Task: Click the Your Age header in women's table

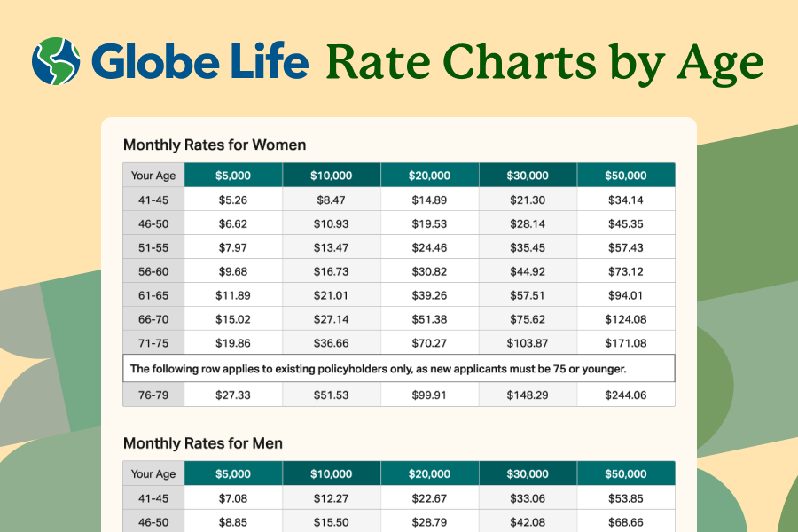Action: 153,176
